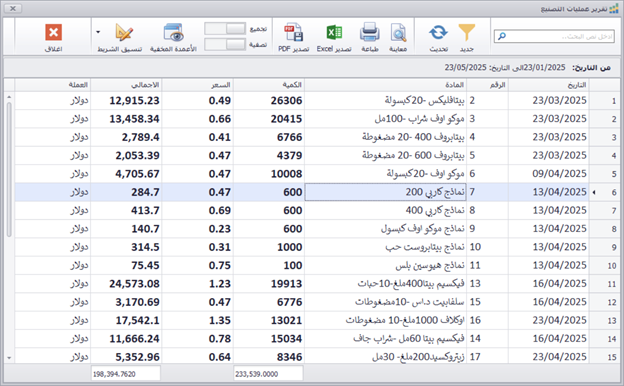Click total amount summary 198,394.7620

(126, 374)
